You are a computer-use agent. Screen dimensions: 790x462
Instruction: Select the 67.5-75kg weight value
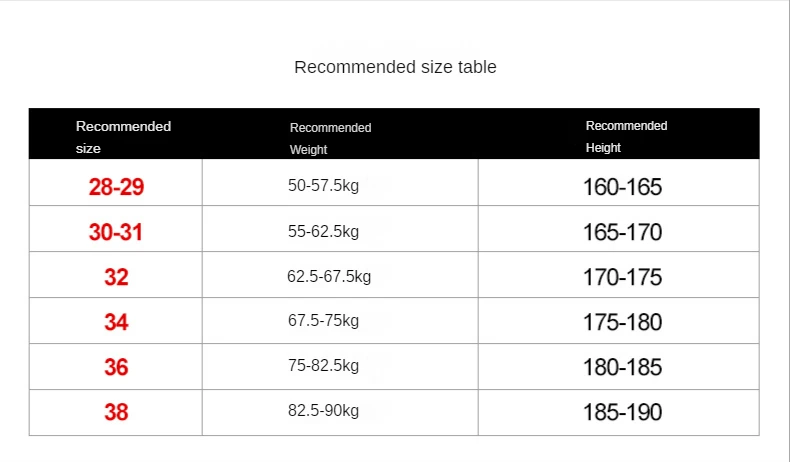click(322, 321)
